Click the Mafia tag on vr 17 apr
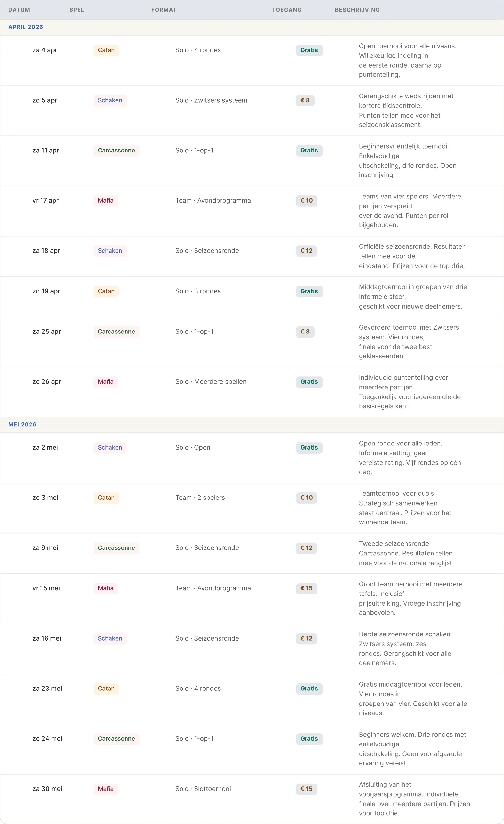 click(106, 201)
